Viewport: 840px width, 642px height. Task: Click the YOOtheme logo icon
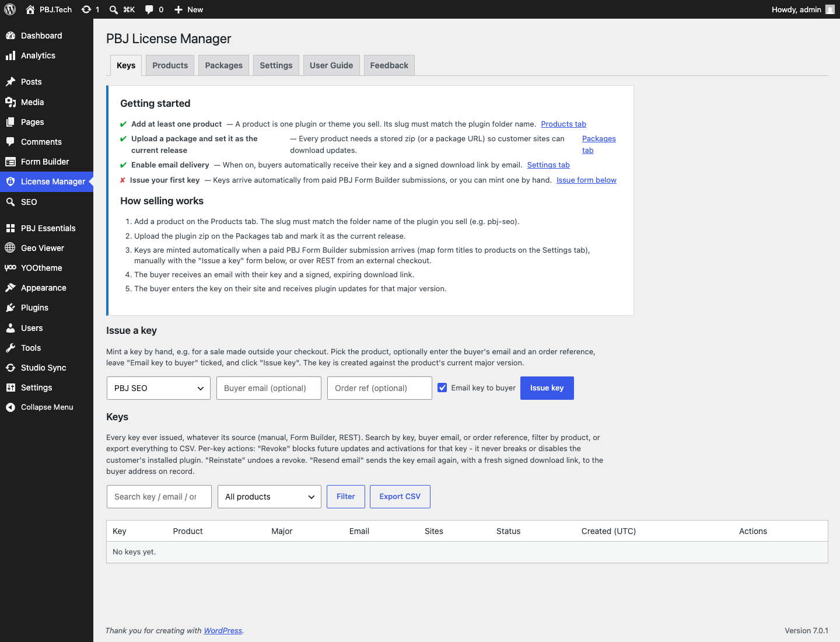pyautogui.click(x=10, y=268)
